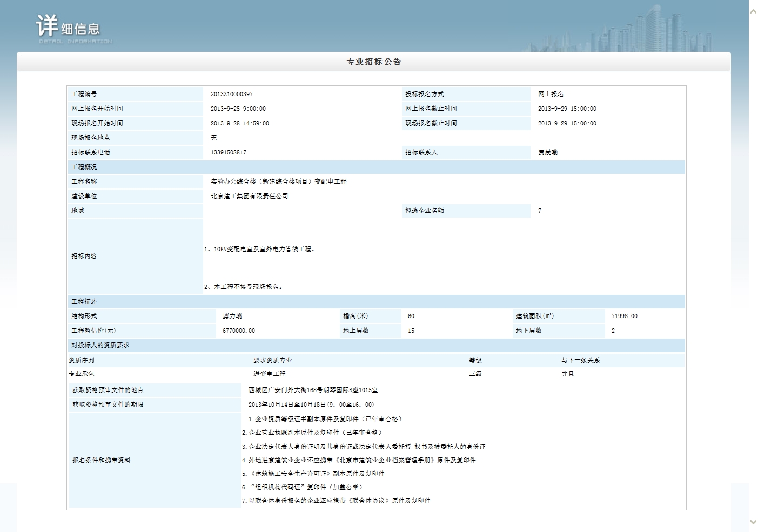Click the 要求资质专业 column header
The image size is (758, 532).
272,360
